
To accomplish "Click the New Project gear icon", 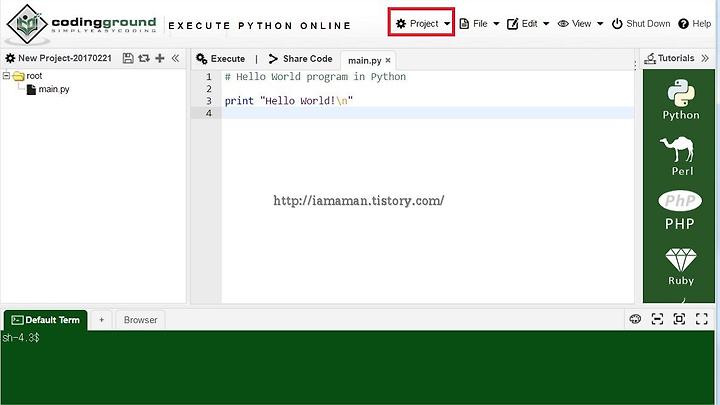I will coord(10,58).
